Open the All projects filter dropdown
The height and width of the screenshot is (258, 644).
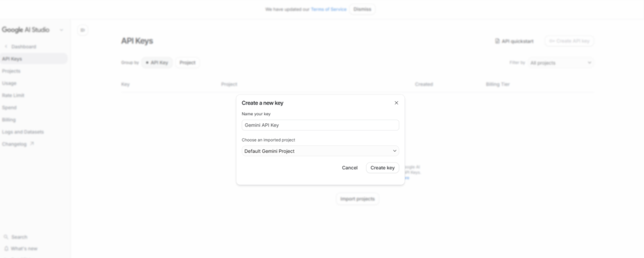560,63
